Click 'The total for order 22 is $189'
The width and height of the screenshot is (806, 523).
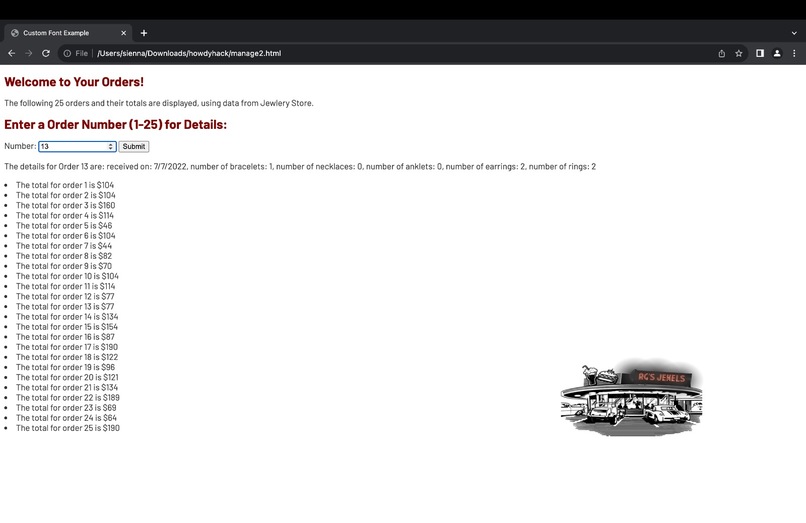[68, 398]
